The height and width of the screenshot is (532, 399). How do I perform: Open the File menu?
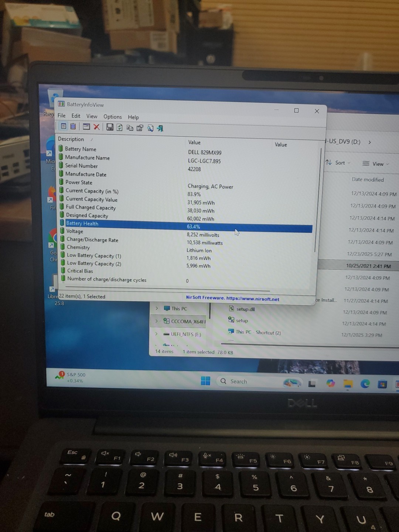point(62,115)
